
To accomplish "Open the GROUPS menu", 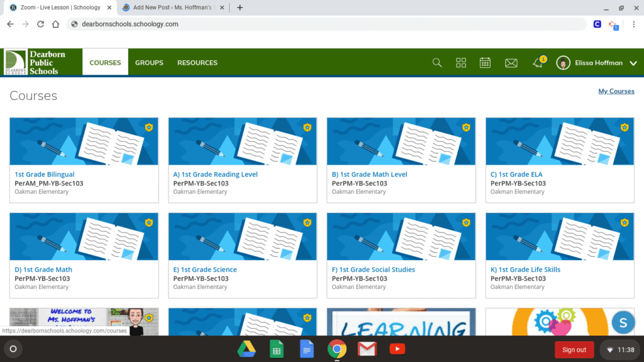I will click(x=149, y=63).
